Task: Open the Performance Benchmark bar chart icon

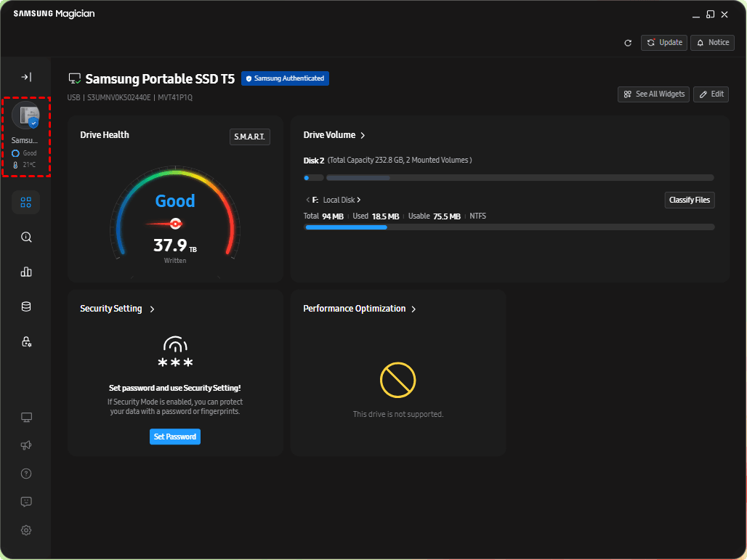Action: (26, 272)
